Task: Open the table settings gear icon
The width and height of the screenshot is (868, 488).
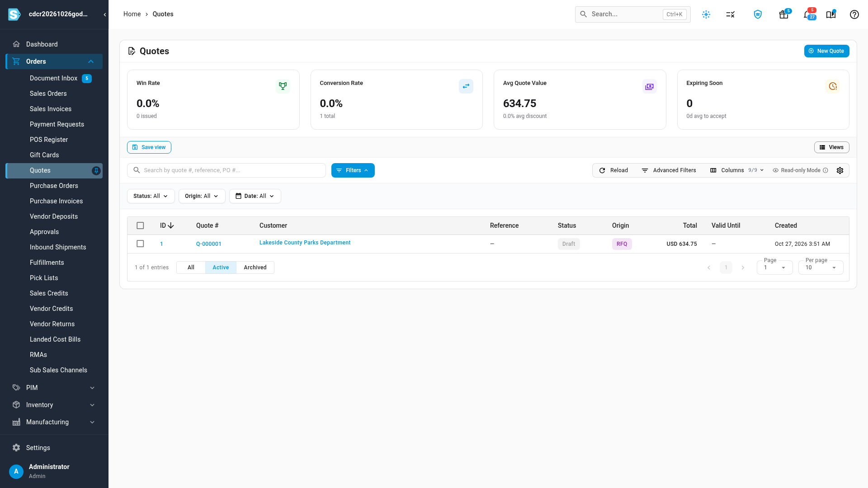Action: tap(840, 170)
